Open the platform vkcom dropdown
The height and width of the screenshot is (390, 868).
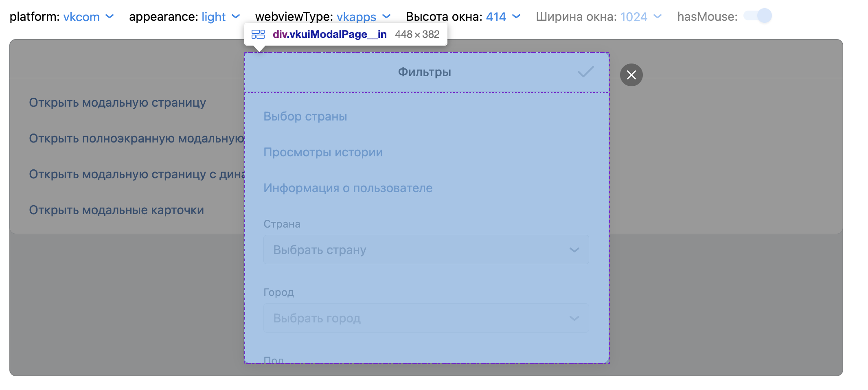(x=88, y=17)
